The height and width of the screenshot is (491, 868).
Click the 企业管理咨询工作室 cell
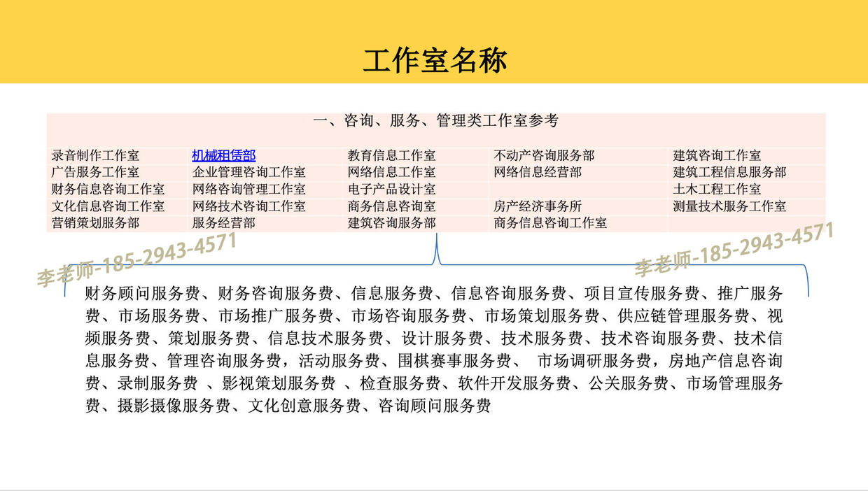[x=248, y=172]
